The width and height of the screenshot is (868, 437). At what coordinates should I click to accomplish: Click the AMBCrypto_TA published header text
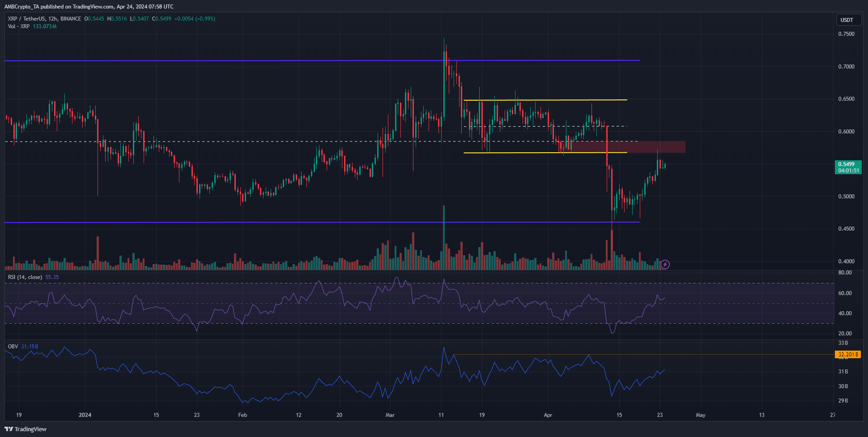pyautogui.click(x=89, y=7)
